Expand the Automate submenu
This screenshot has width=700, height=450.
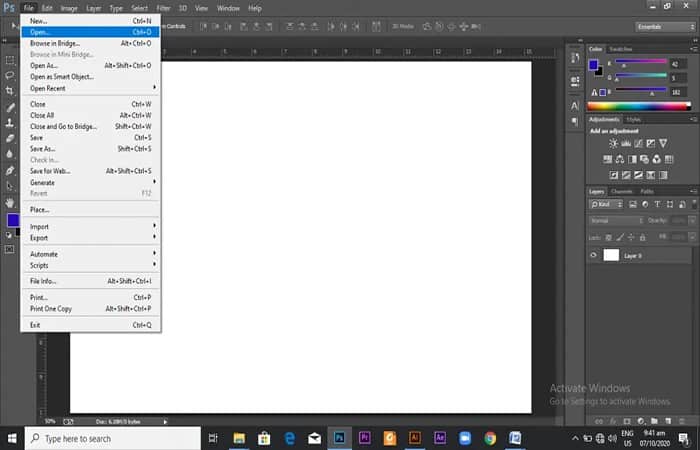(x=91, y=254)
